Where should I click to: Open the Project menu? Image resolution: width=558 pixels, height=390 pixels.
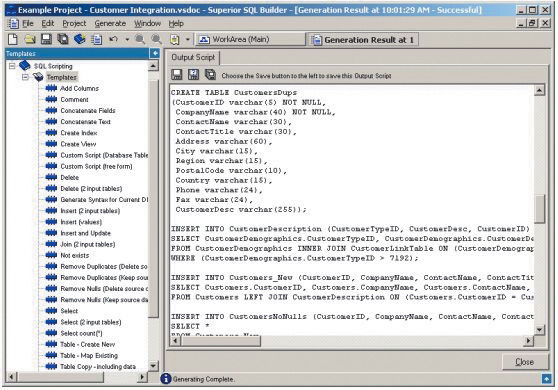pos(74,23)
